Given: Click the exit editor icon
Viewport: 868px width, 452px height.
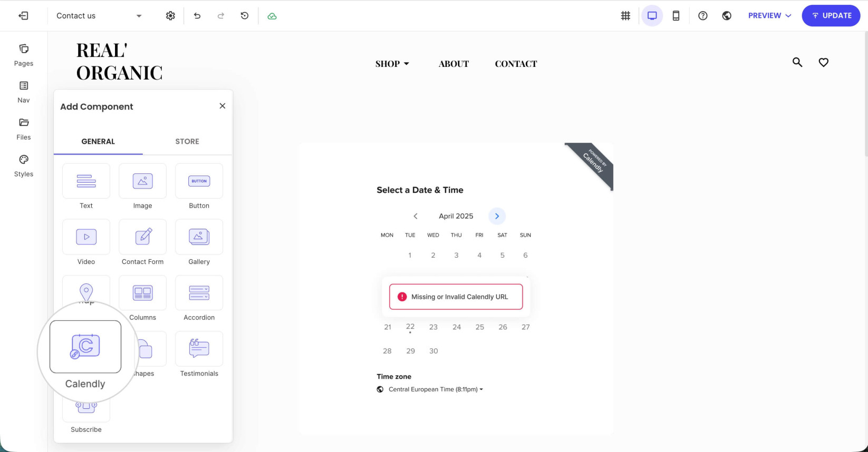Looking at the screenshot, I should [x=24, y=16].
